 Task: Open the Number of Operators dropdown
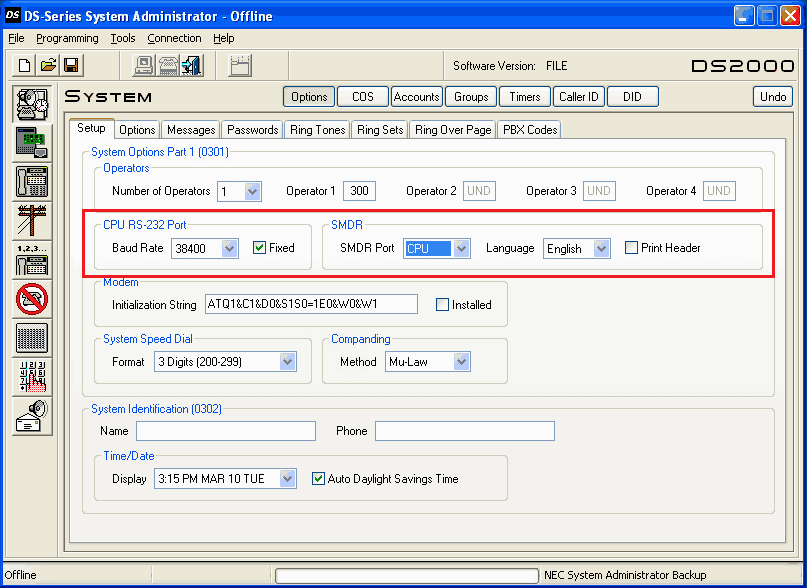coord(252,192)
